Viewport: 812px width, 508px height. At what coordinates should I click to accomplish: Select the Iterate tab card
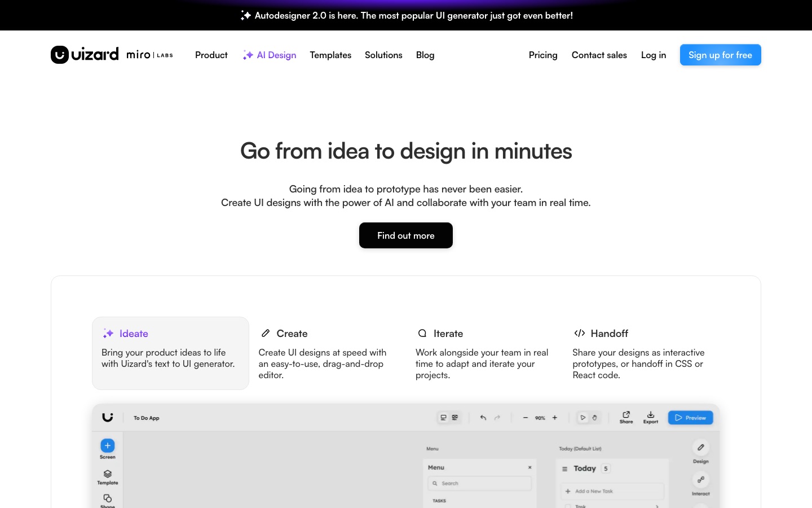coord(484,353)
